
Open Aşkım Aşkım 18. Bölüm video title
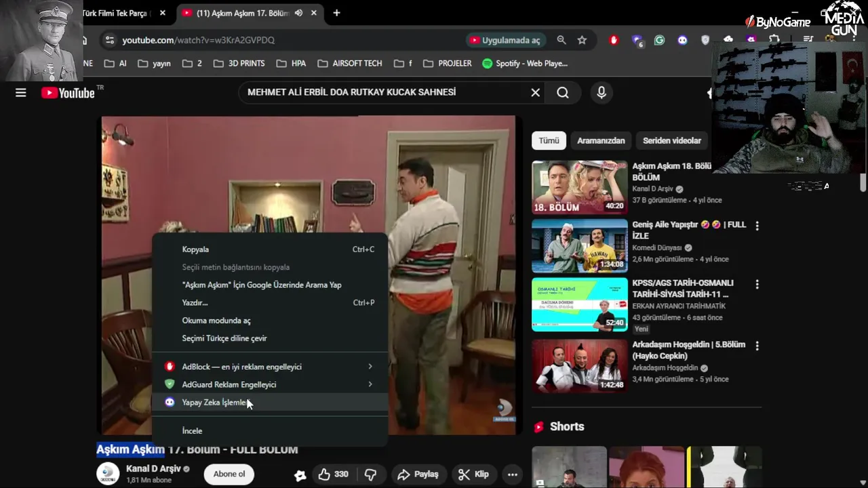[671, 171]
